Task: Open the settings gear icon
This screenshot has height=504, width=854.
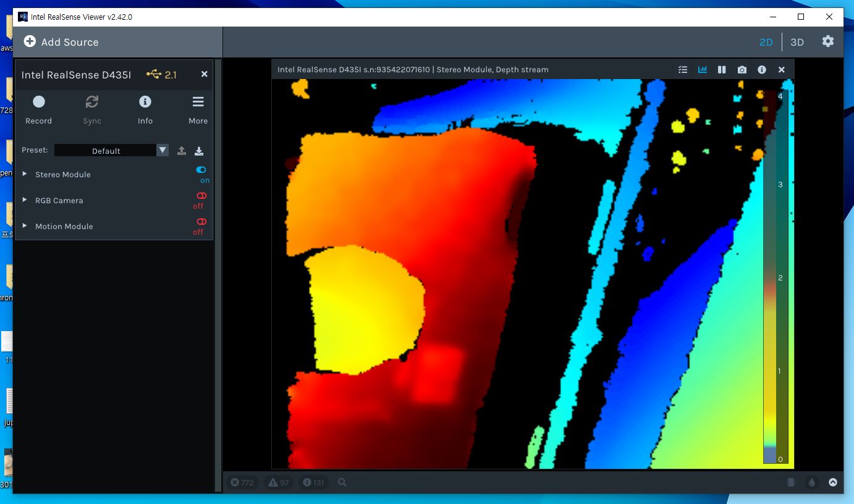Action: [x=828, y=41]
